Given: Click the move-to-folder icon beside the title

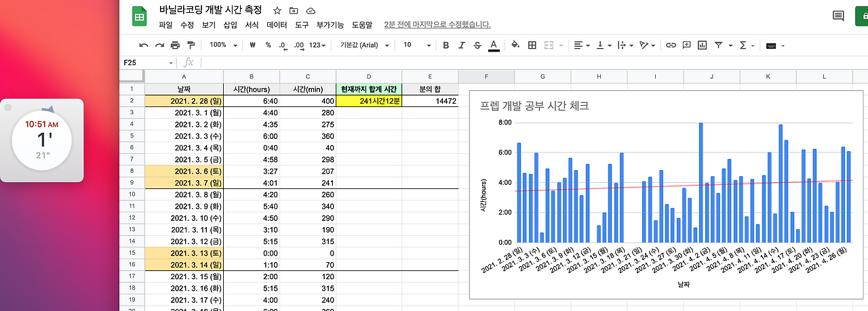Looking at the screenshot, I should tap(294, 11).
